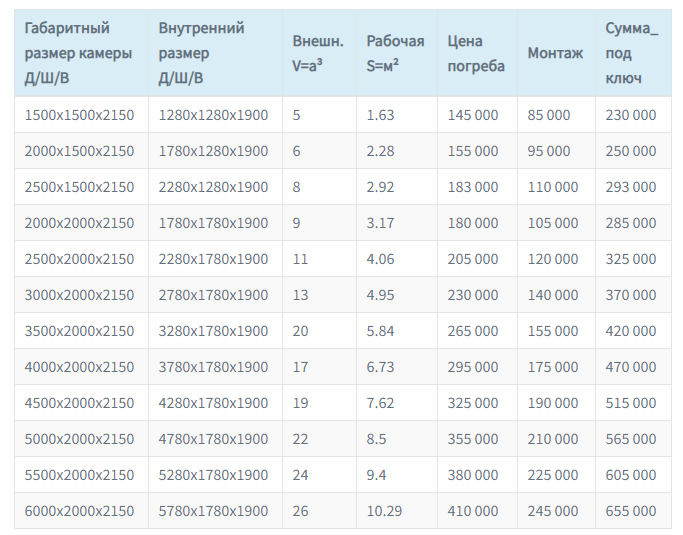
Task: Select cell 5500x2000x2150
Action: point(79,475)
